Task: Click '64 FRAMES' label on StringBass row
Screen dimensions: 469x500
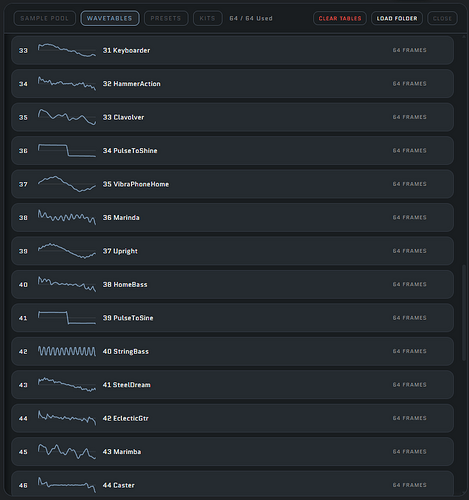Action: tap(409, 351)
